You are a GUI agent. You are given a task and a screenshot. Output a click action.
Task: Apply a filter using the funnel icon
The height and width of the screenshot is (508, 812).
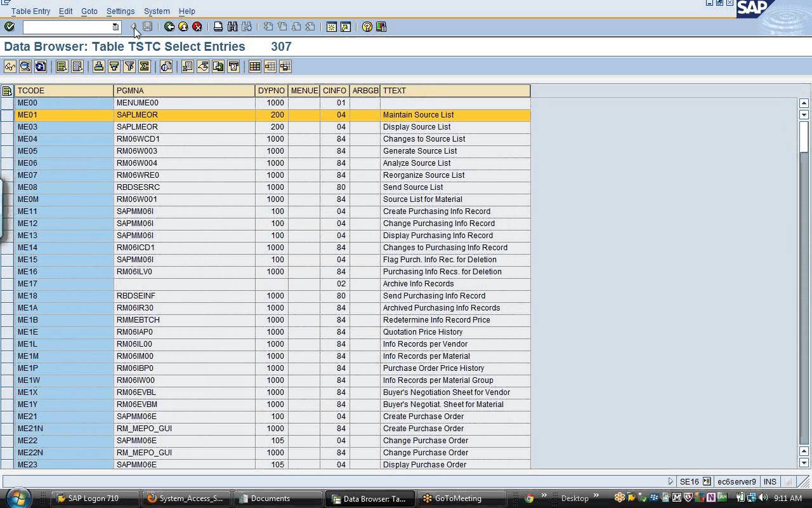pos(129,66)
